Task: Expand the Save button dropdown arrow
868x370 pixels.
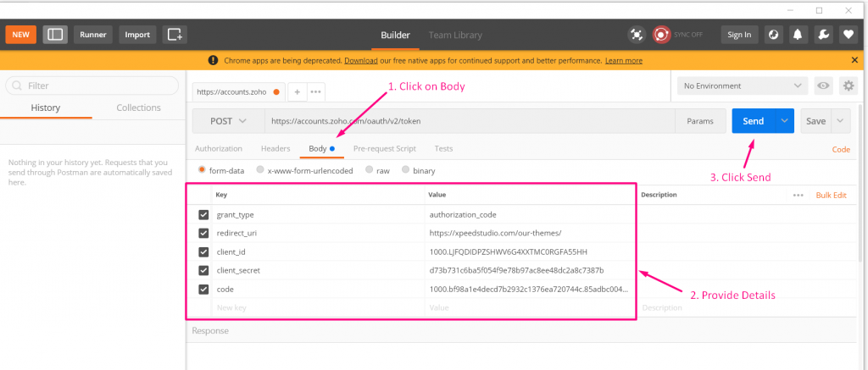Action: tap(841, 121)
